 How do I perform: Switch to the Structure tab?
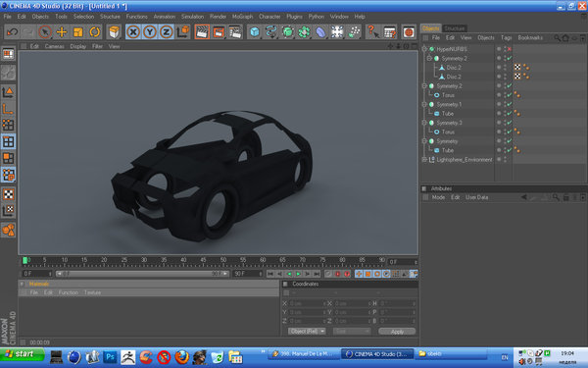[x=455, y=28]
